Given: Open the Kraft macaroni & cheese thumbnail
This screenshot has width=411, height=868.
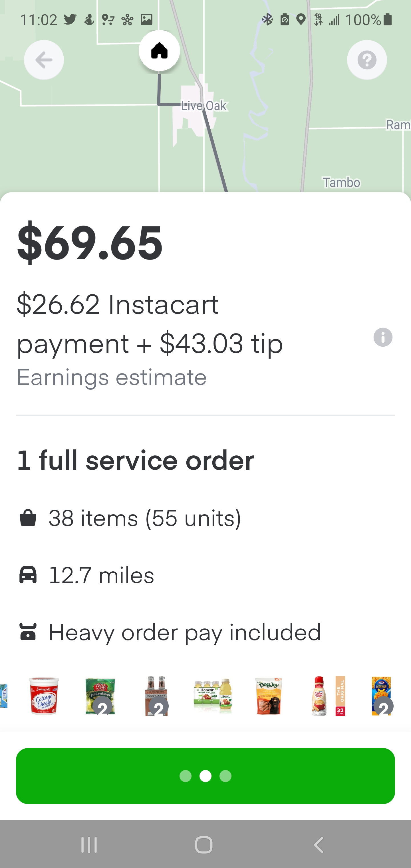Looking at the screenshot, I should point(382,696).
